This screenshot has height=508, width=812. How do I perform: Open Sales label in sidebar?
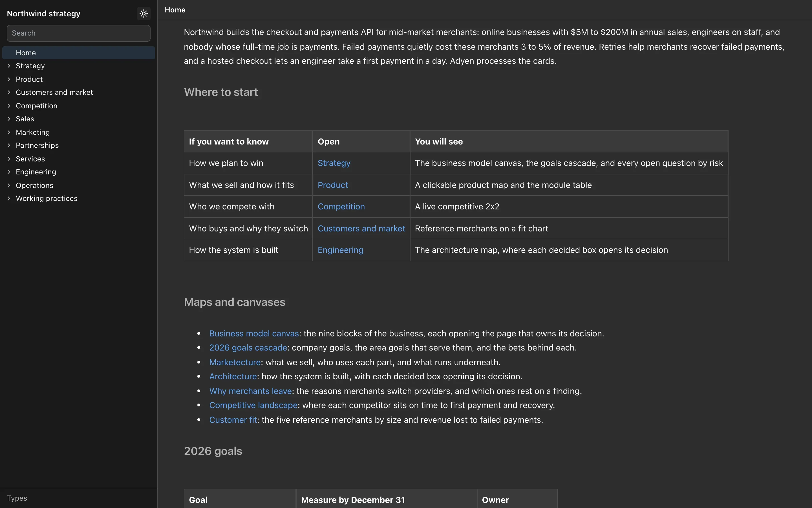coord(25,119)
